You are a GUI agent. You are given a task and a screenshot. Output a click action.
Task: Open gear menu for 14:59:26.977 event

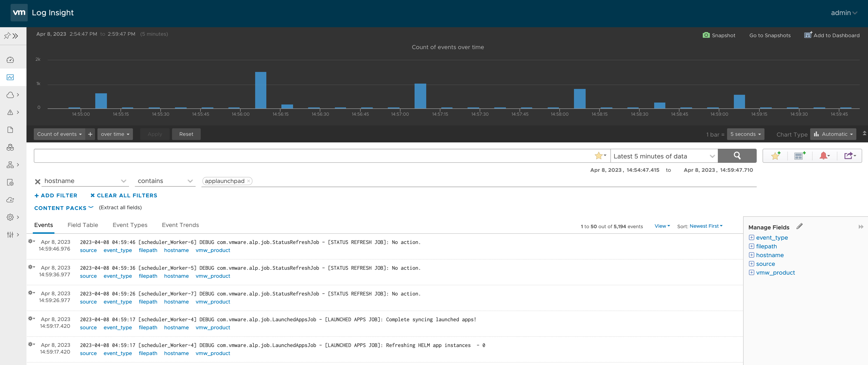(x=31, y=293)
